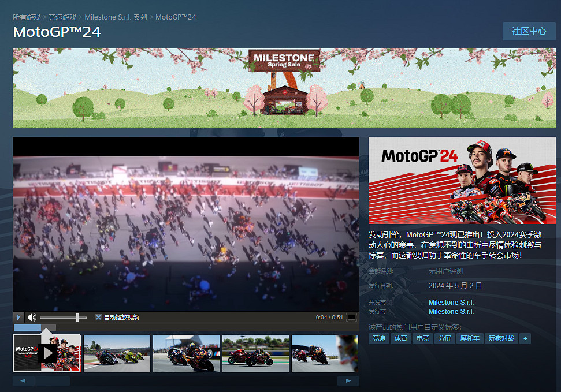Toggle the 分屏 split-screen tag
Viewport: 561px width, 392px height.
point(444,338)
